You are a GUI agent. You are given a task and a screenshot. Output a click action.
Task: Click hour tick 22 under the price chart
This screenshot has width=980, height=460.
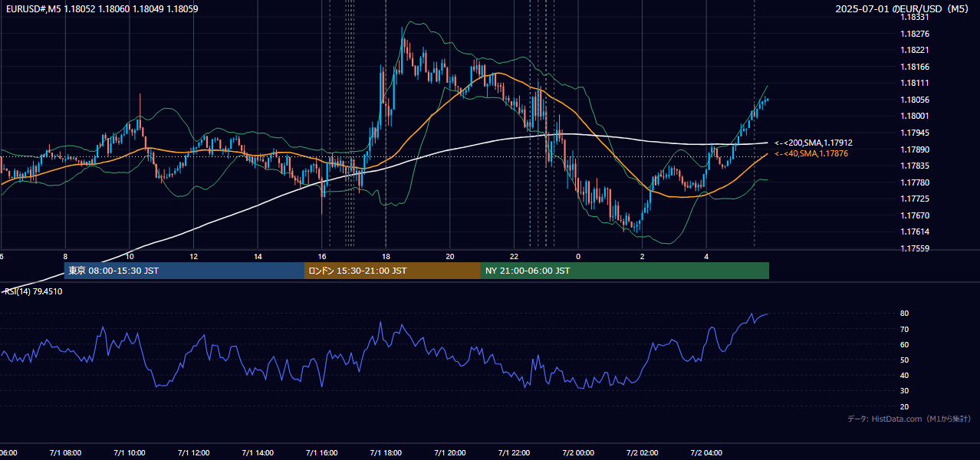[514, 256]
